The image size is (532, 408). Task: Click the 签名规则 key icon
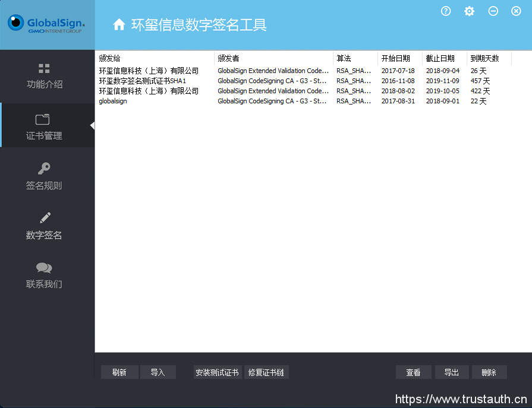point(44,169)
